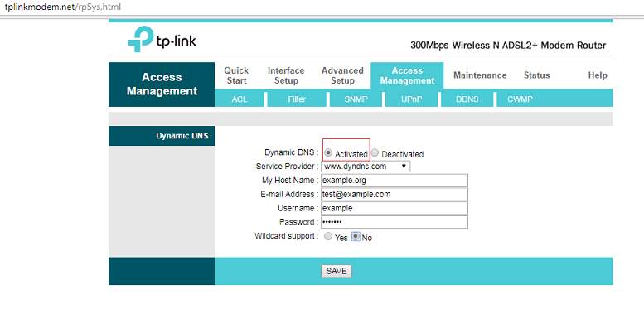Click the Service Provider label
Screen dimensions: 644x319
(x=287, y=167)
